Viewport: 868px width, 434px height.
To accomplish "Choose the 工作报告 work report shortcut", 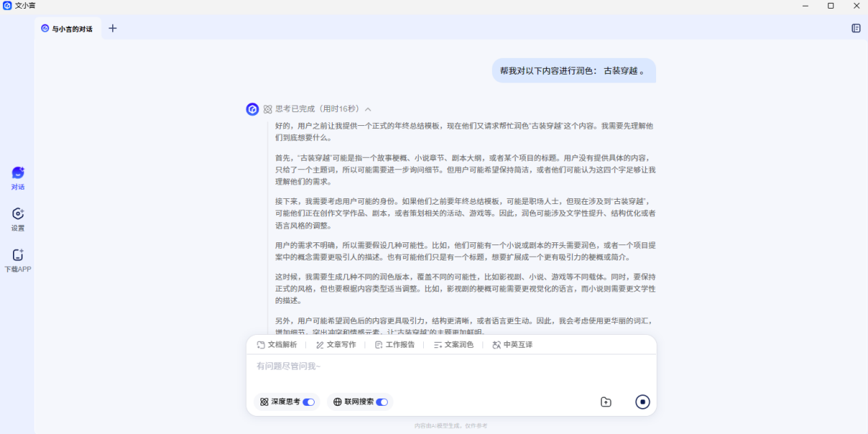I will click(x=395, y=345).
